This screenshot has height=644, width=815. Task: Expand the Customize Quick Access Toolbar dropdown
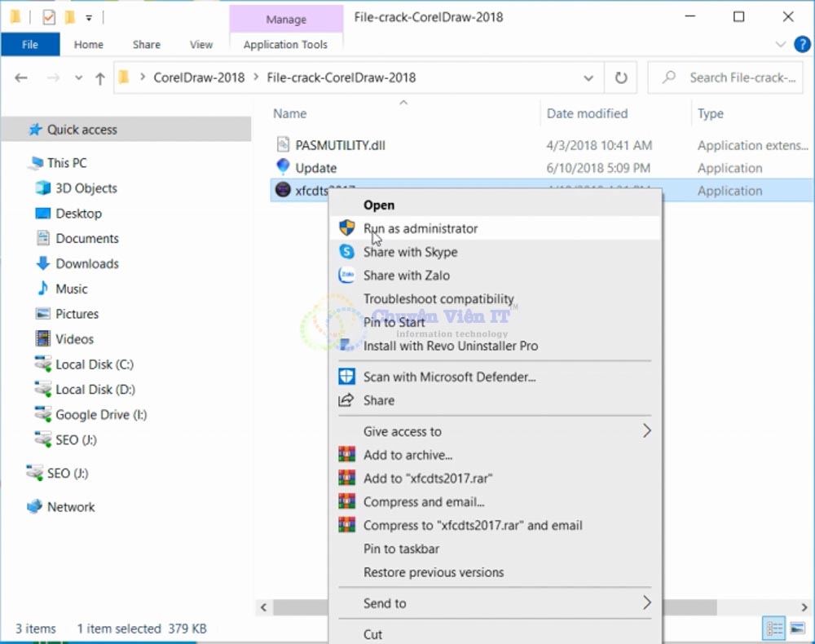point(89,18)
